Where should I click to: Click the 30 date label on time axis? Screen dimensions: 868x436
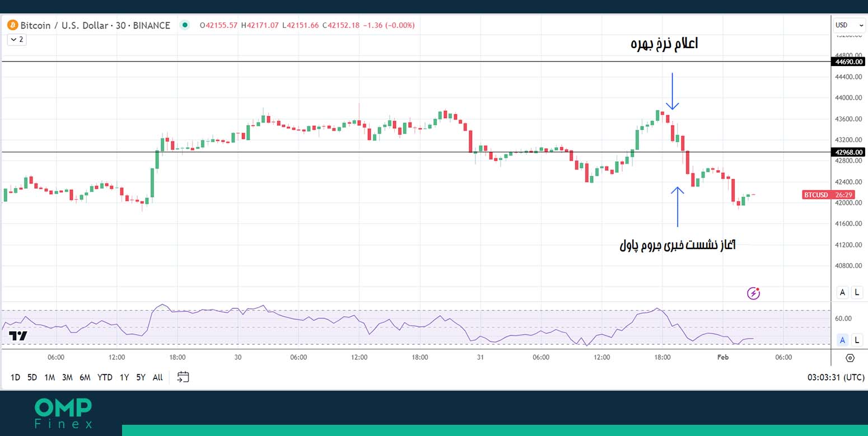237,357
